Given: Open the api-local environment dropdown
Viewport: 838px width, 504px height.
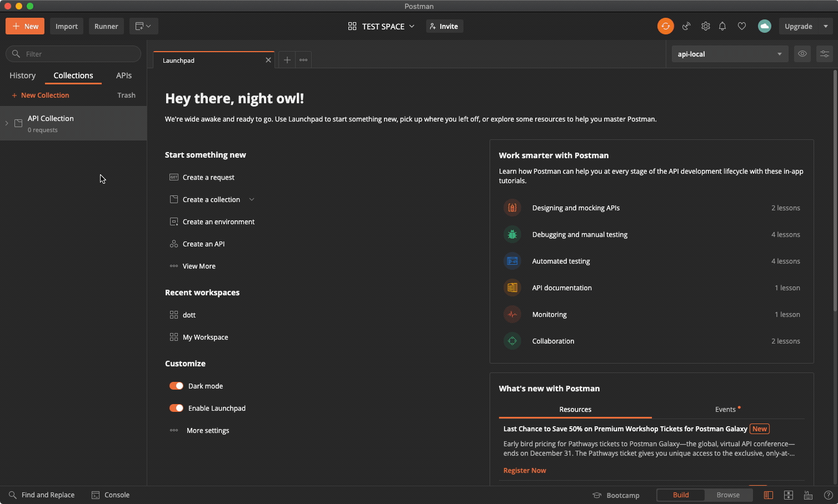Looking at the screenshot, I should click(x=730, y=54).
